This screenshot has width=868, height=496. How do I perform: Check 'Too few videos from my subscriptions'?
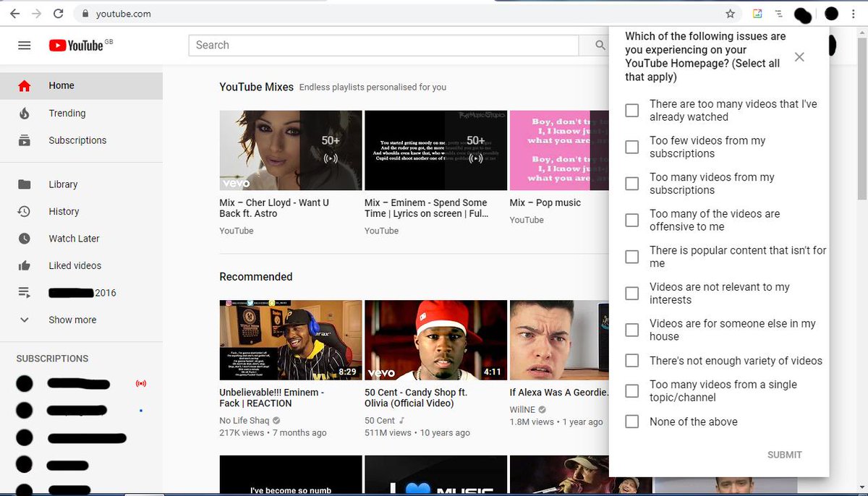tap(632, 147)
